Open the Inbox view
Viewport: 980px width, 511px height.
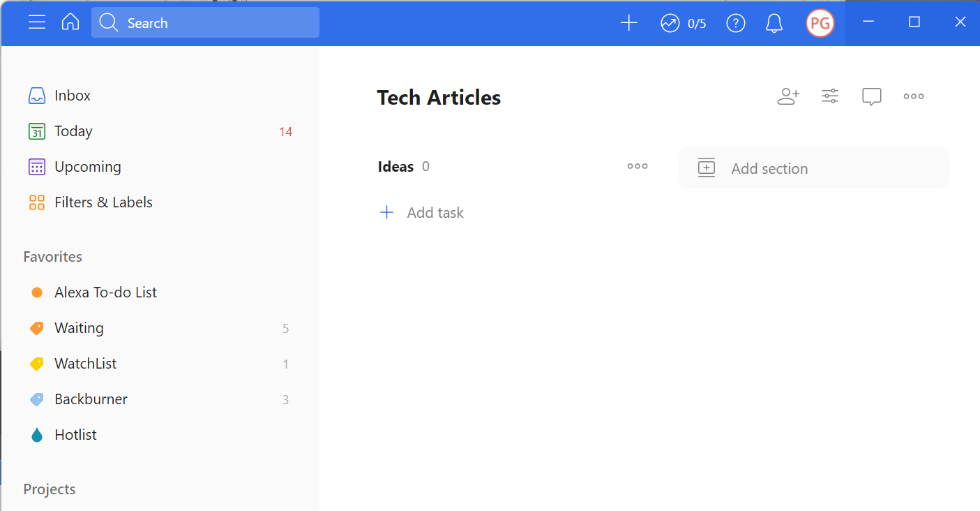(x=72, y=95)
